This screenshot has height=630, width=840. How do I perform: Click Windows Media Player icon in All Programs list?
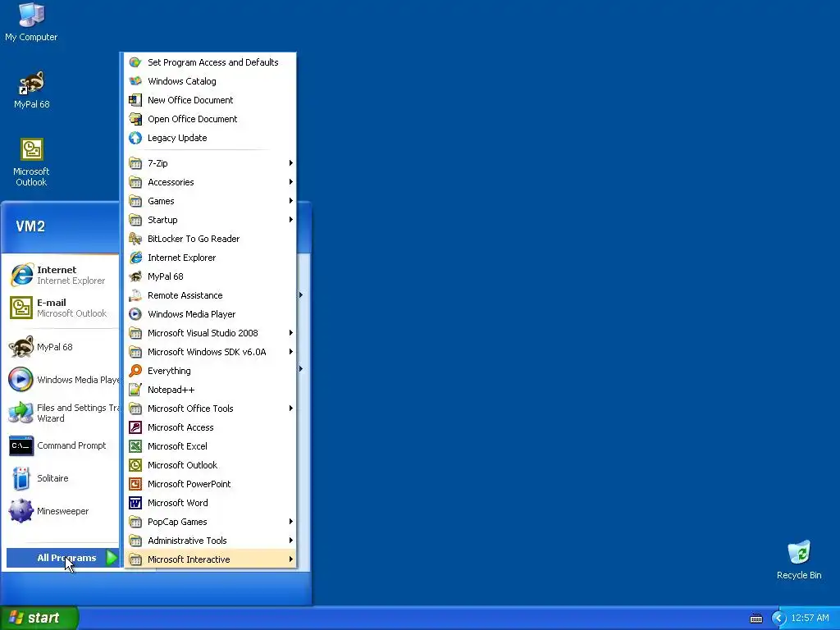click(135, 314)
